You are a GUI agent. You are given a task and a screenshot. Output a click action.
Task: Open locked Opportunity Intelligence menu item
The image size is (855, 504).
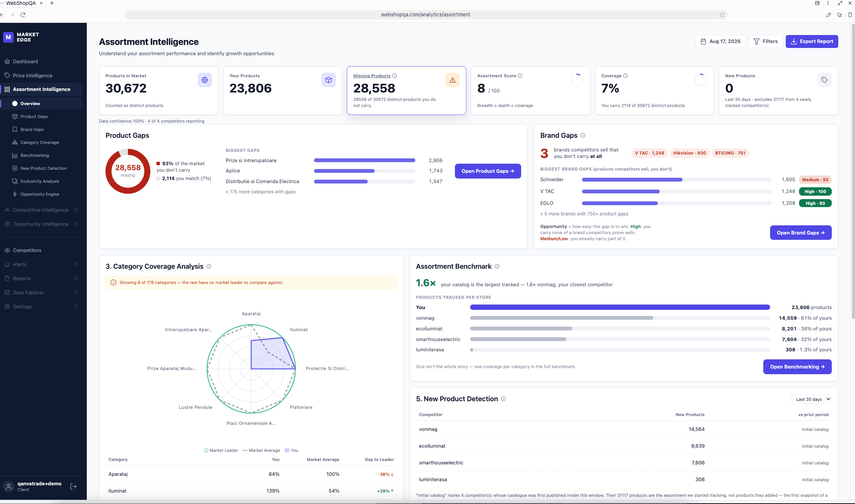[41, 224]
